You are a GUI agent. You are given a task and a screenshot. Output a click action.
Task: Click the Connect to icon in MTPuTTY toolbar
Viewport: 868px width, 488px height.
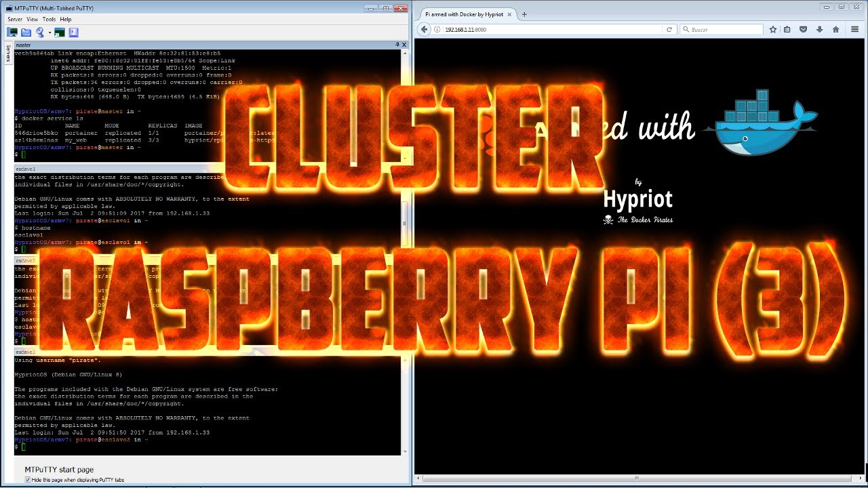pos(41,32)
